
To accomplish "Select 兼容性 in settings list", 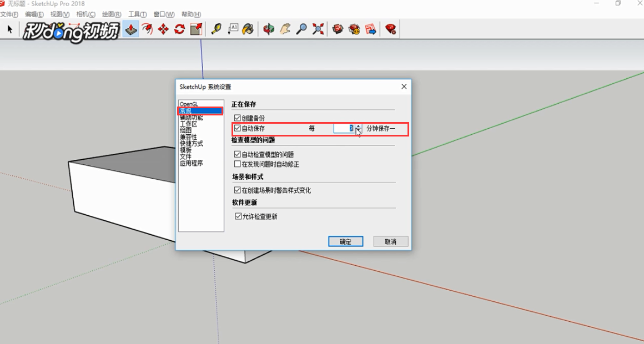I will coord(189,137).
